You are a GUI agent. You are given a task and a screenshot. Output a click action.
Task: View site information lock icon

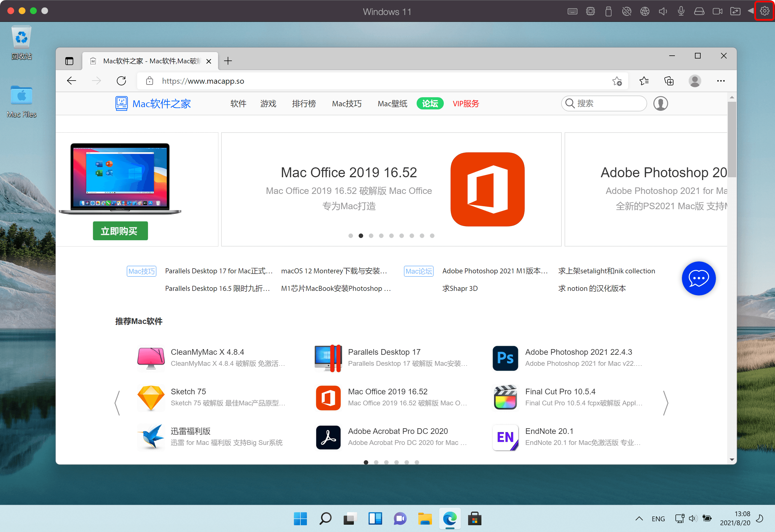[149, 81]
